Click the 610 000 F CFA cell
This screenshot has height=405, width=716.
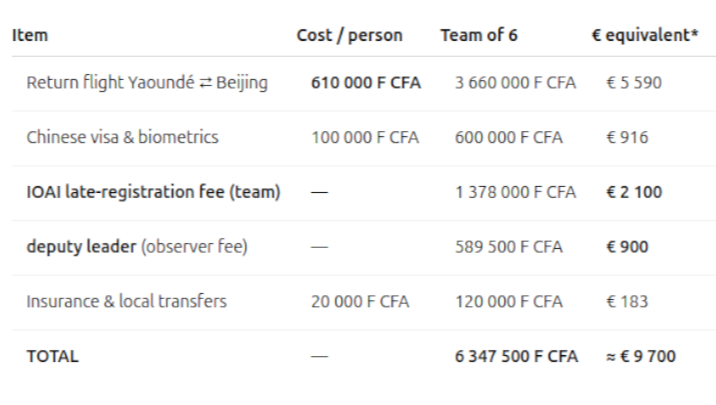366,83
